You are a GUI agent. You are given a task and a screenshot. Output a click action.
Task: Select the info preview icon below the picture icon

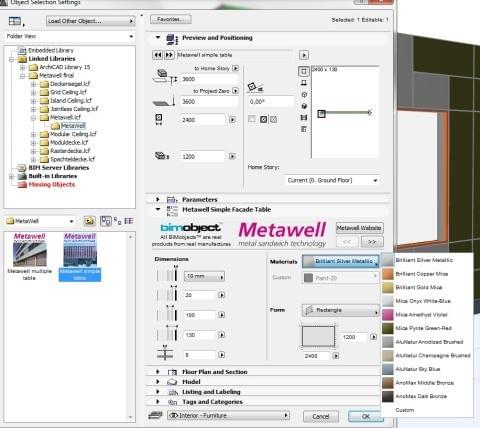click(304, 129)
